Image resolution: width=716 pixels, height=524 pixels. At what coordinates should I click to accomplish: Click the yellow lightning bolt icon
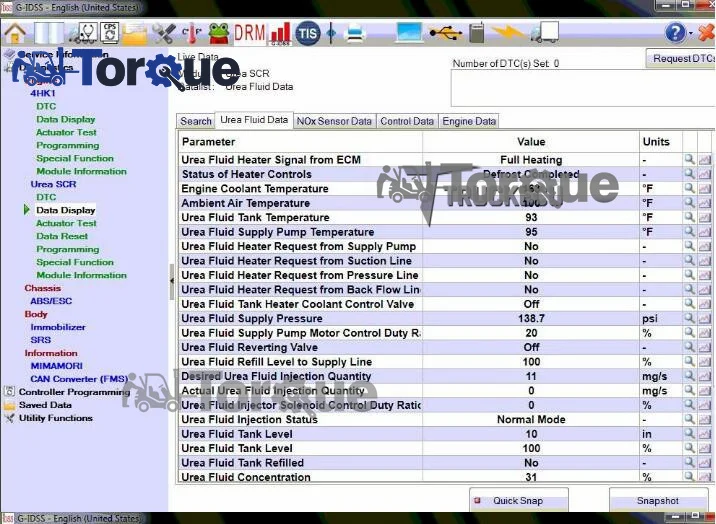507,33
